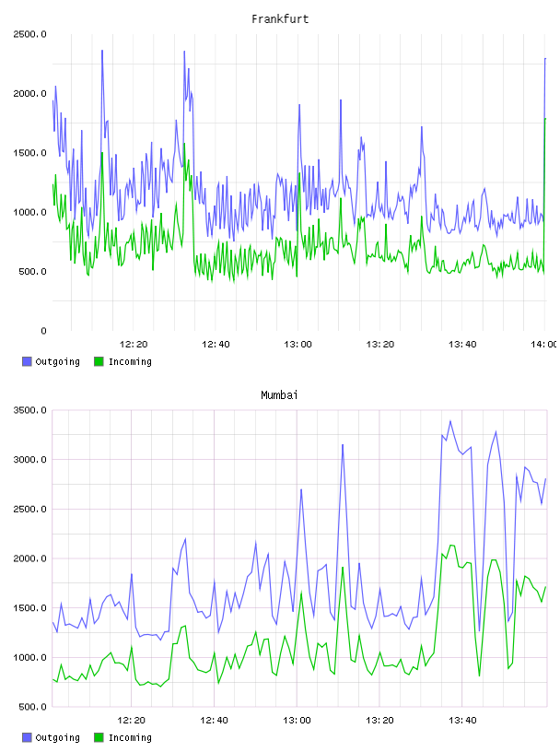Click the 0 y-axis label in Frankfurt

[43, 331]
